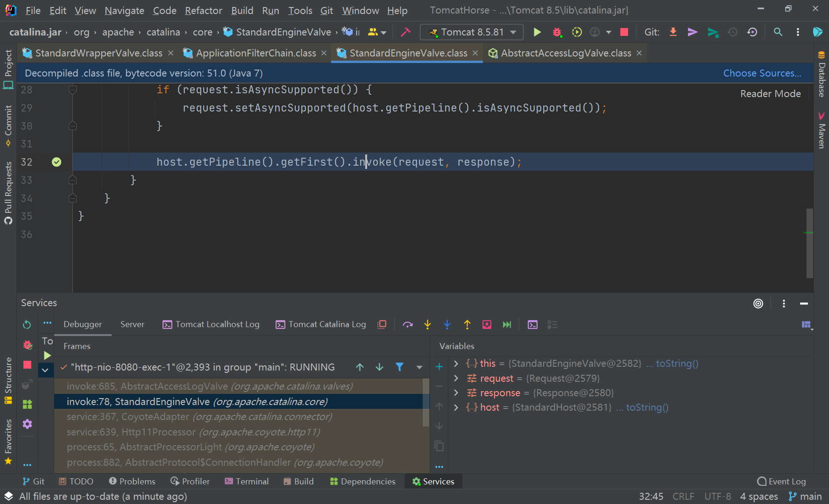Update project from Git with download arrow
The height and width of the screenshot is (504, 829).
click(673, 32)
